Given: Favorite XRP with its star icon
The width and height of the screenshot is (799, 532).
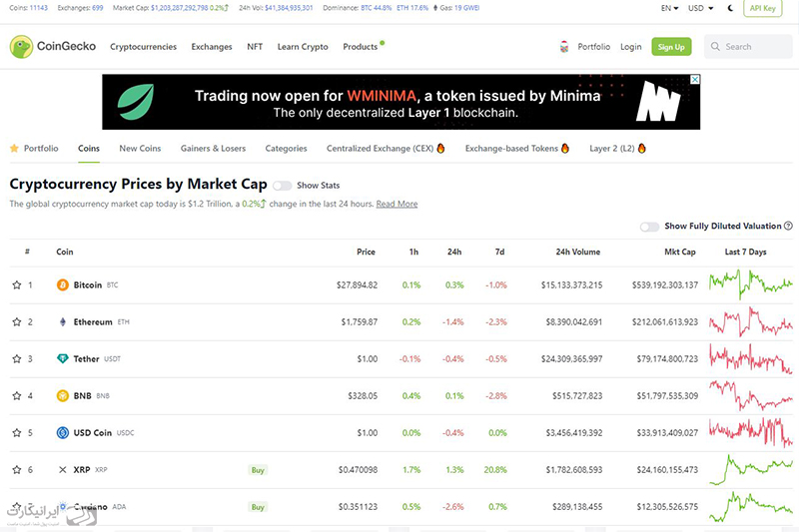Looking at the screenshot, I should 17,469.
